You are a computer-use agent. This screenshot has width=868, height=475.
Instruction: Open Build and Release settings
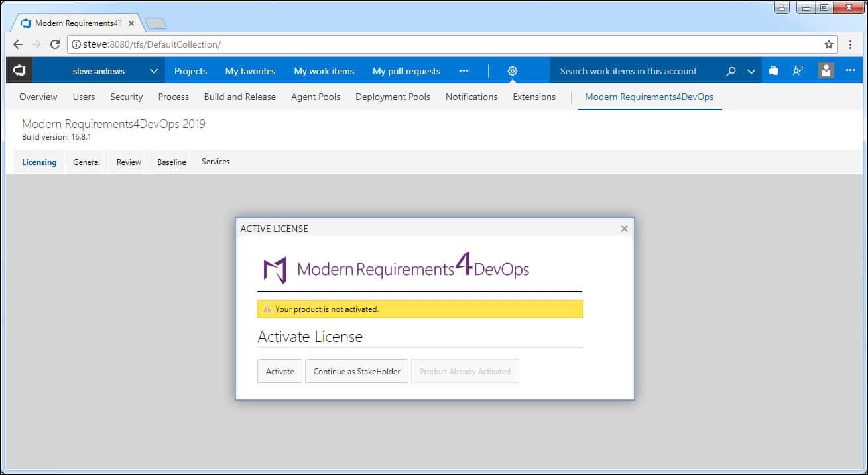coord(240,97)
